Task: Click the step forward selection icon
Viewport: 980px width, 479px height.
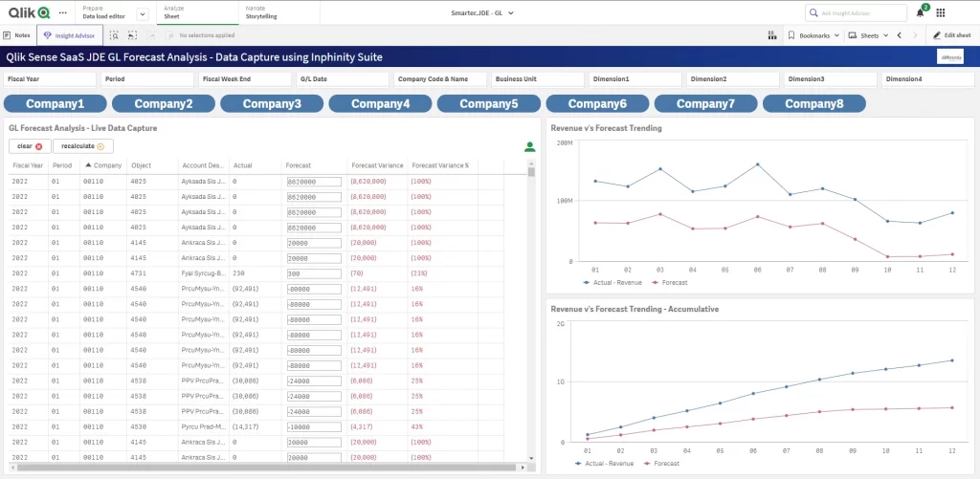Action: 150,35
